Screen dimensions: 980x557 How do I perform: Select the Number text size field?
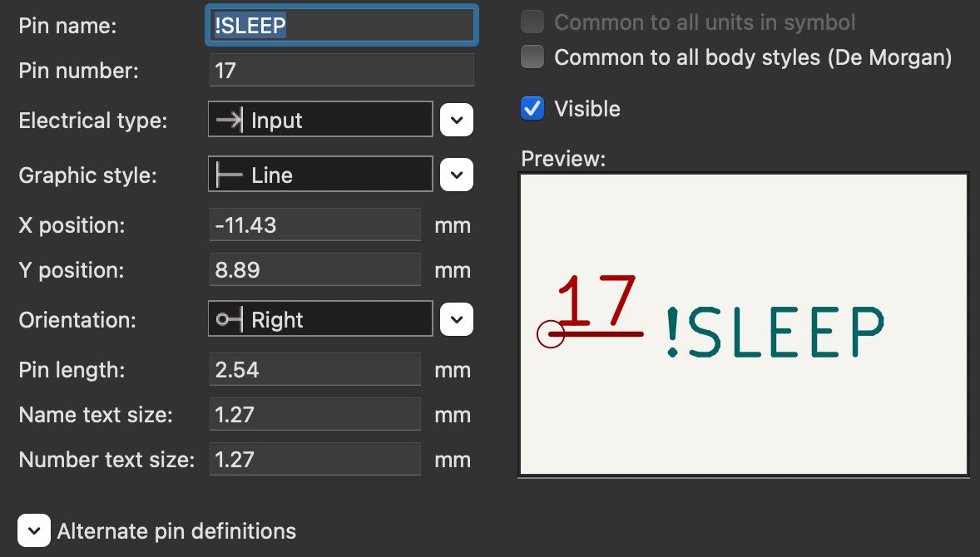pyautogui.click(x=315, y=460)
